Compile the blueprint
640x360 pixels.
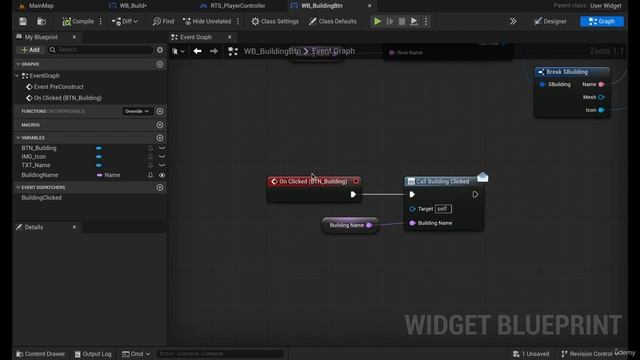click(x=78, y=21)
